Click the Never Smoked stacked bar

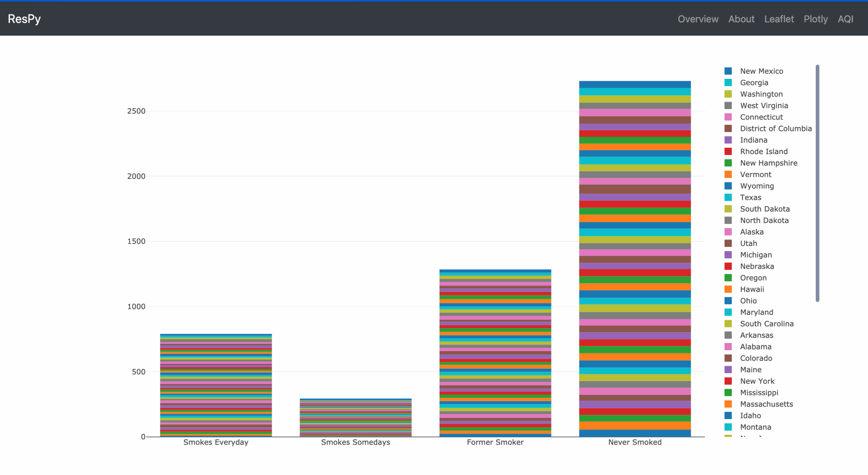(634, 258)
